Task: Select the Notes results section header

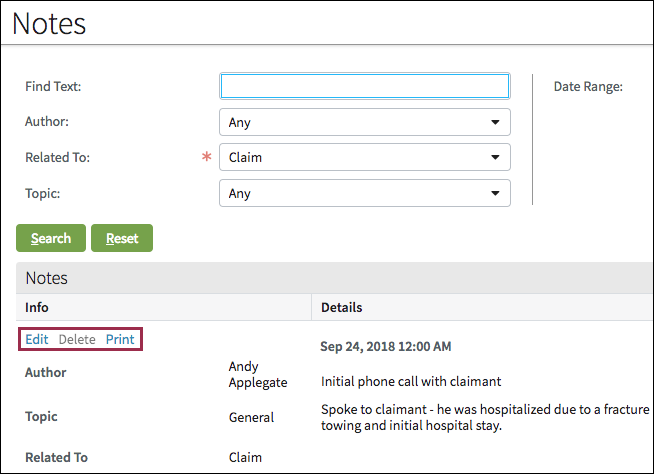Action: click(46, 278)
